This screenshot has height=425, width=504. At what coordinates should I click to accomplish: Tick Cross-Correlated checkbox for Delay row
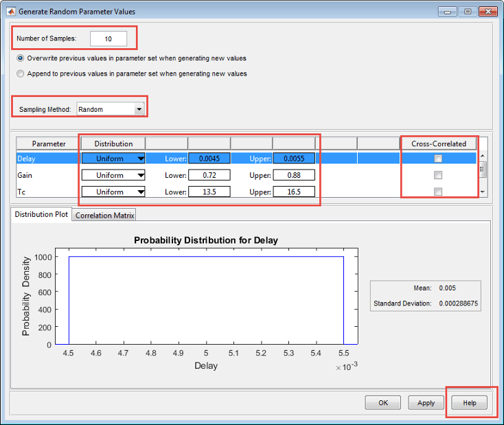438,159
